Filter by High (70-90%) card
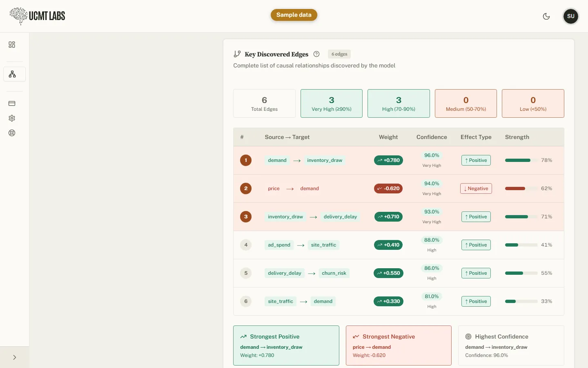The width and height of the screenshot is (588, 368). pyautogui.click(x=399, y=103)
